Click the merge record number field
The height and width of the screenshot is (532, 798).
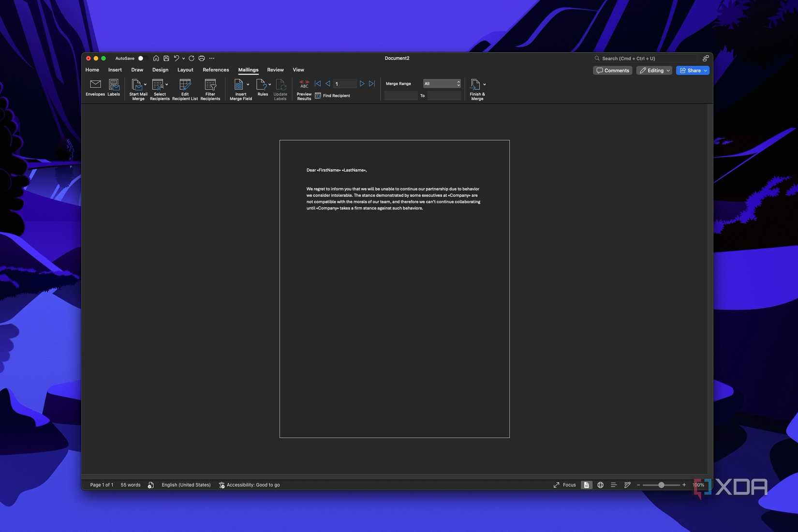pos(345,84)
